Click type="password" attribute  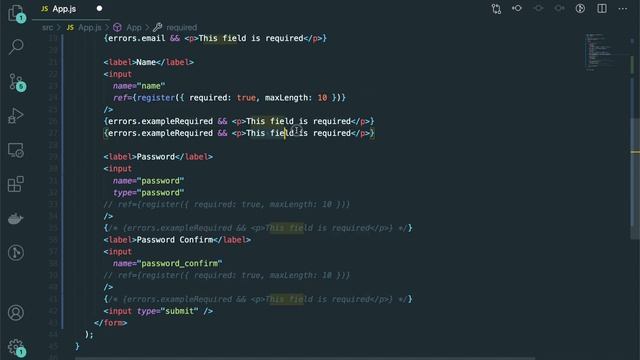149,193
